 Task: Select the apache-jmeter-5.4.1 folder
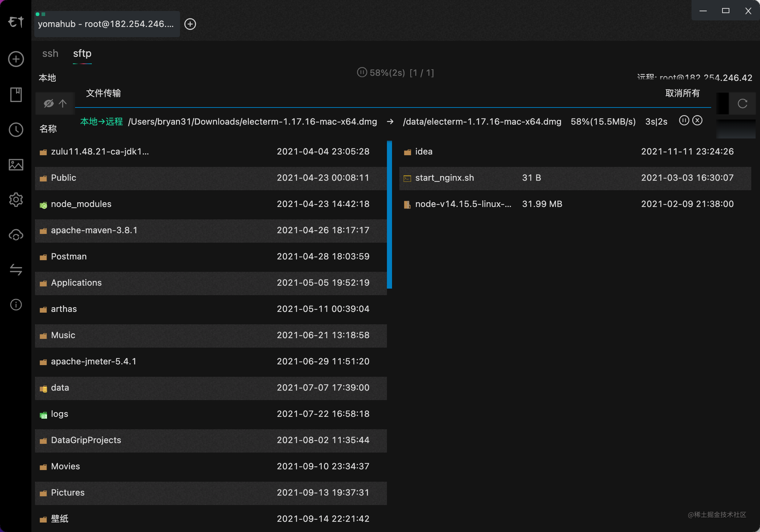211,361
